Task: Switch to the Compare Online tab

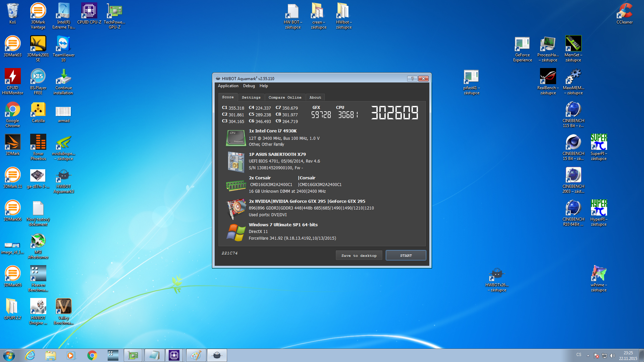Action: coord(285,97)
